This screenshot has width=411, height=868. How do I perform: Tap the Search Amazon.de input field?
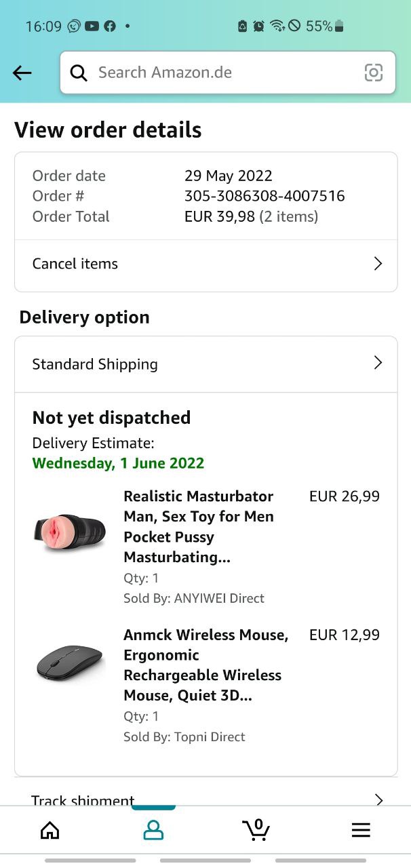(x=224, y=73)
